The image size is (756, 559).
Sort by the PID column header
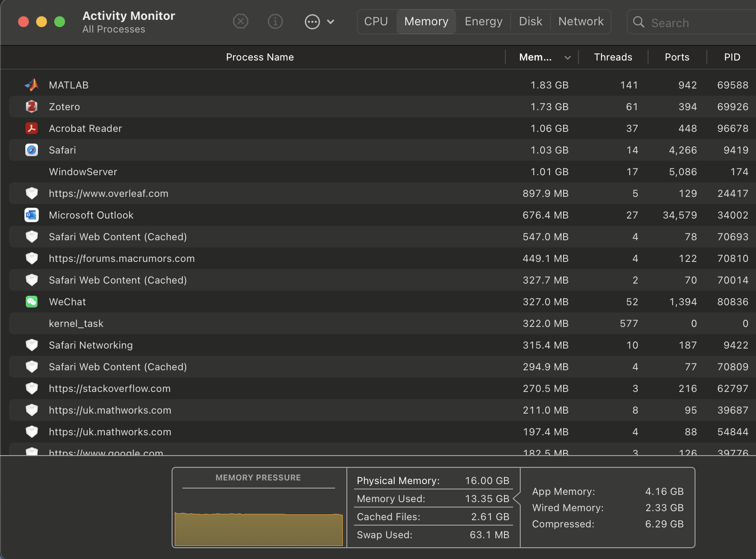point(732,57)
